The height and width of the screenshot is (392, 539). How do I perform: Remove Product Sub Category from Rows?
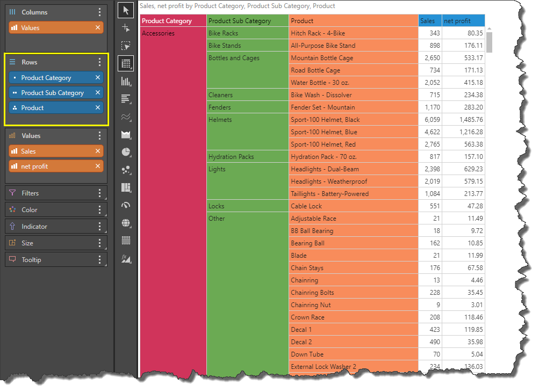point(98,93)
